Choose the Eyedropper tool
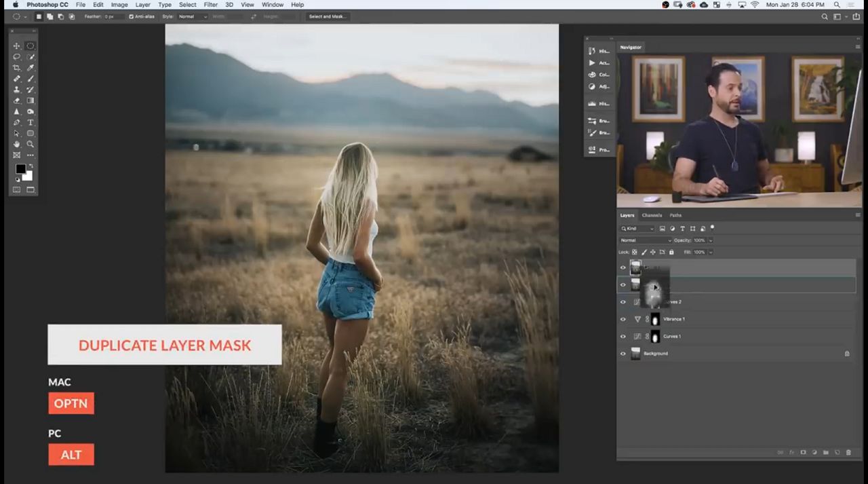Screen dimensions: 868x484 pos(31,68)
